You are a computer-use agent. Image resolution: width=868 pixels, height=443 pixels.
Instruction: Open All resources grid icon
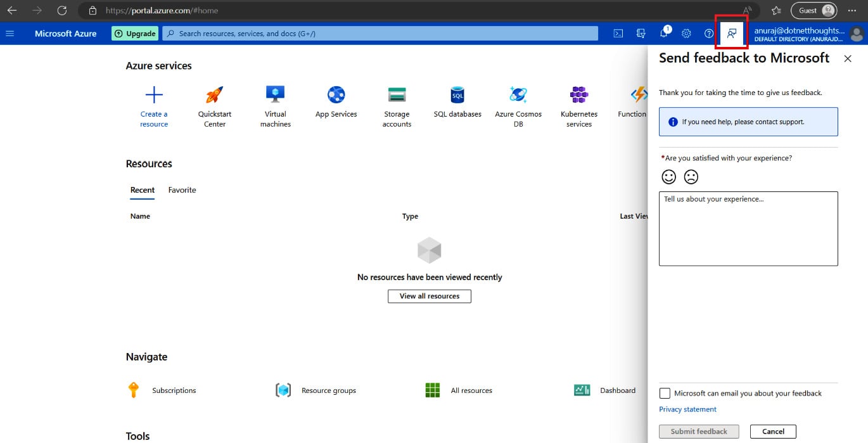pyautogui.click(x=433, y=390)
